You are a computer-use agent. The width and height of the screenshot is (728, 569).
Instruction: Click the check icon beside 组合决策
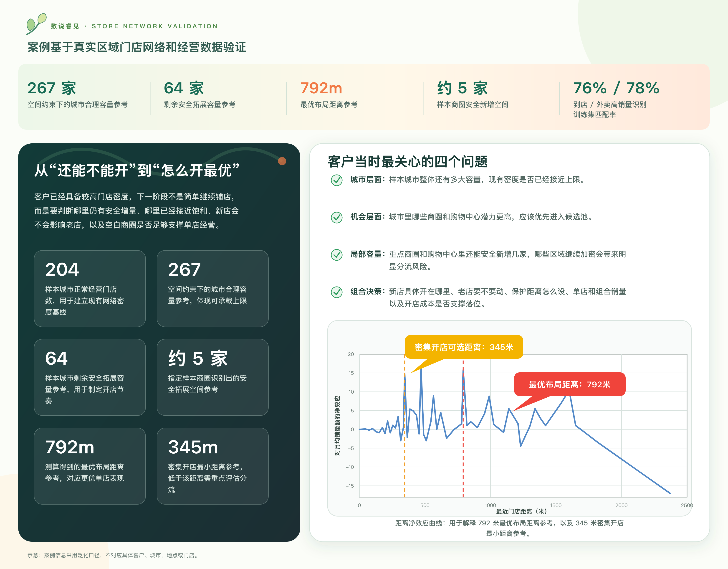click(336, 292)
